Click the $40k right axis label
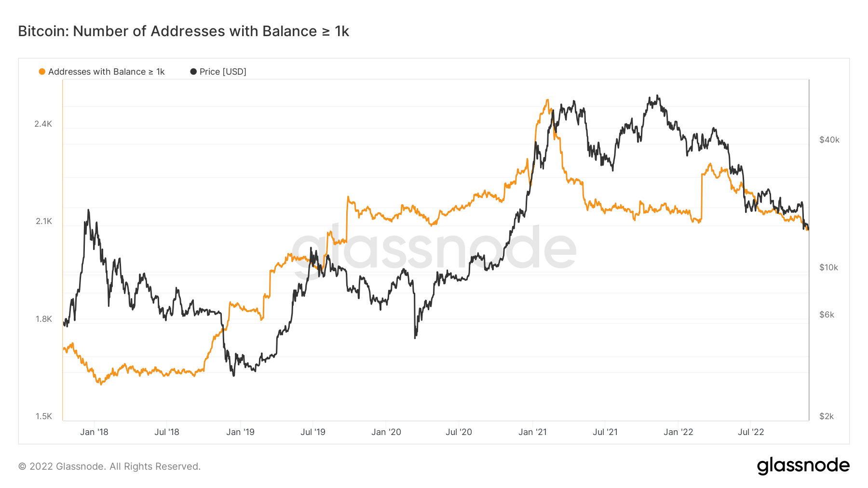This screenshot has height=488, width=868. pos(829,140)
